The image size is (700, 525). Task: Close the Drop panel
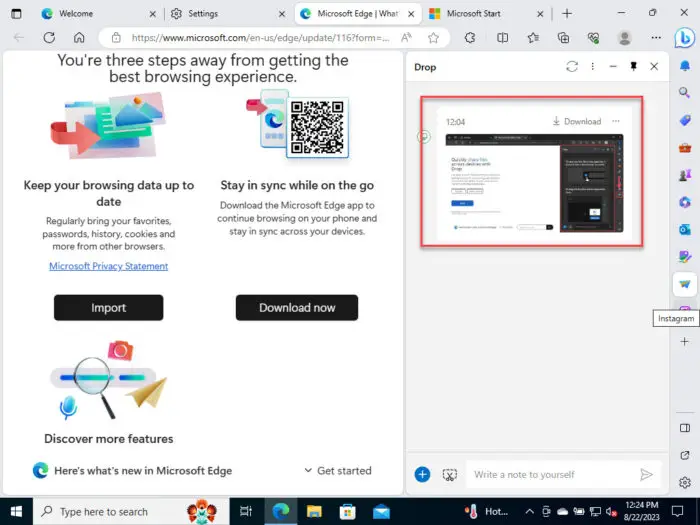point(654,67)
